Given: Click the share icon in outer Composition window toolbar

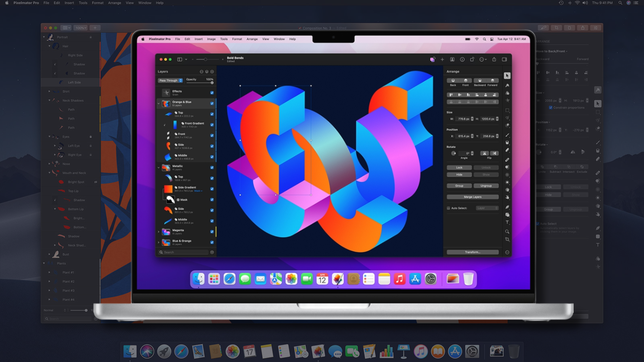Looking at the screenshot, I should [583, 28].
